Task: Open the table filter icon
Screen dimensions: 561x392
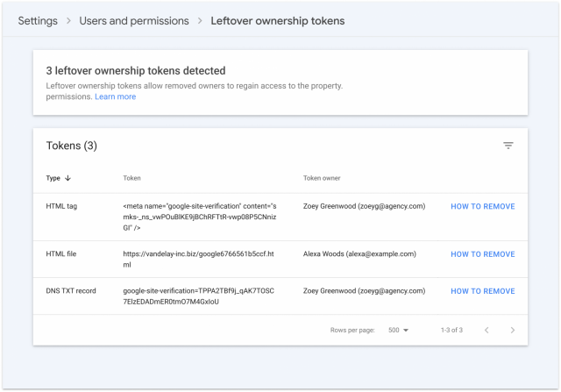Action: click(508, 146)
